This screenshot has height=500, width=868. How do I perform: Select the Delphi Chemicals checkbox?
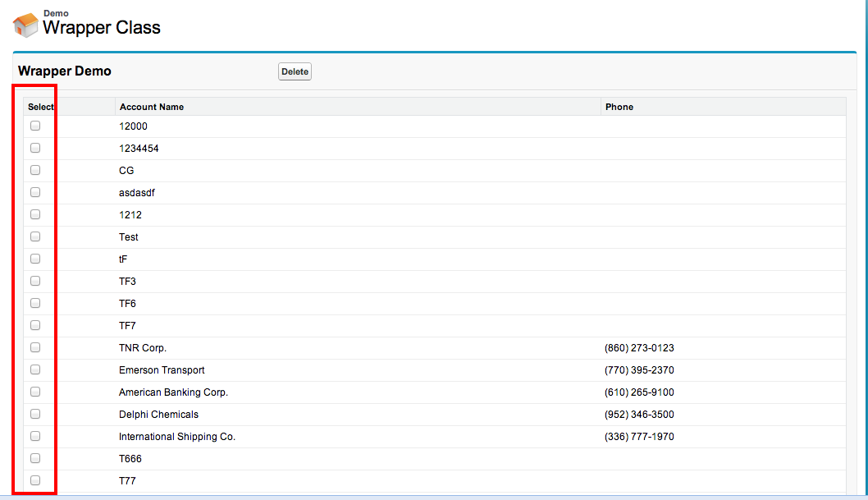[35, 414]
